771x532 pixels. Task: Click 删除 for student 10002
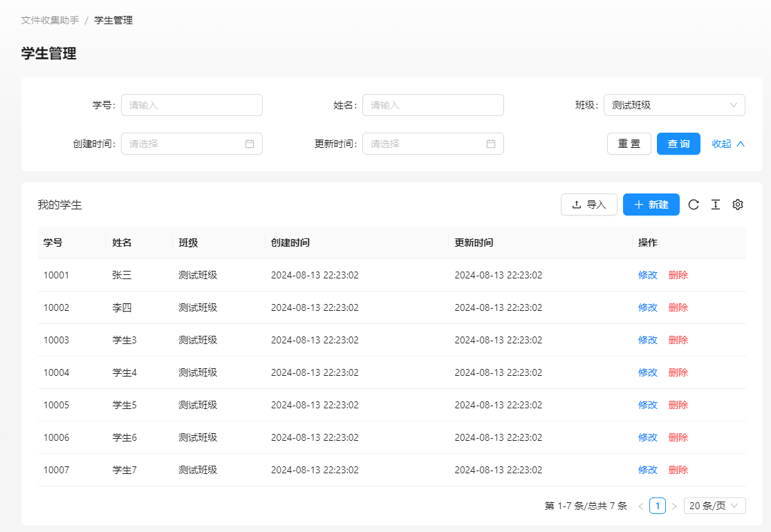point(678,307)
